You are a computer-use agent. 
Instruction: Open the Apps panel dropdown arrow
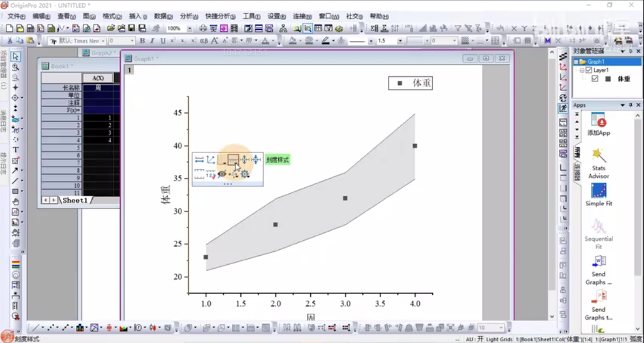pos(623,105)
